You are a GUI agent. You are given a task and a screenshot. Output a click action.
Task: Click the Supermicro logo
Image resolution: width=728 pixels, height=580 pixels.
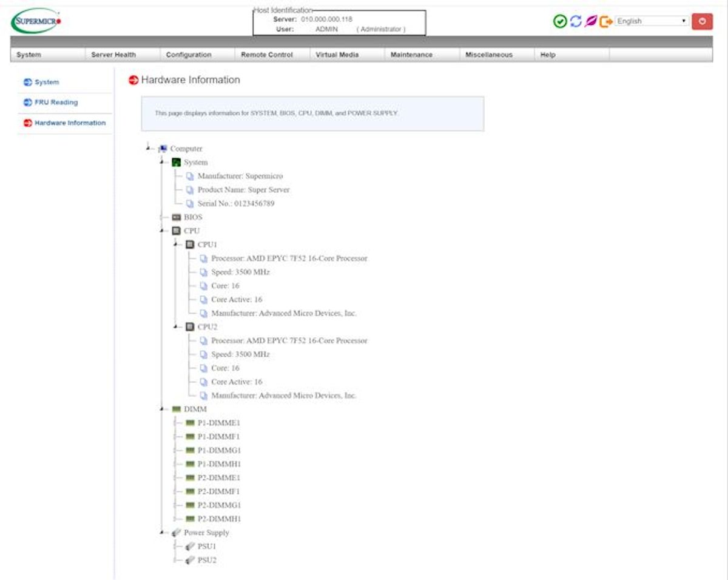(36, 21)
